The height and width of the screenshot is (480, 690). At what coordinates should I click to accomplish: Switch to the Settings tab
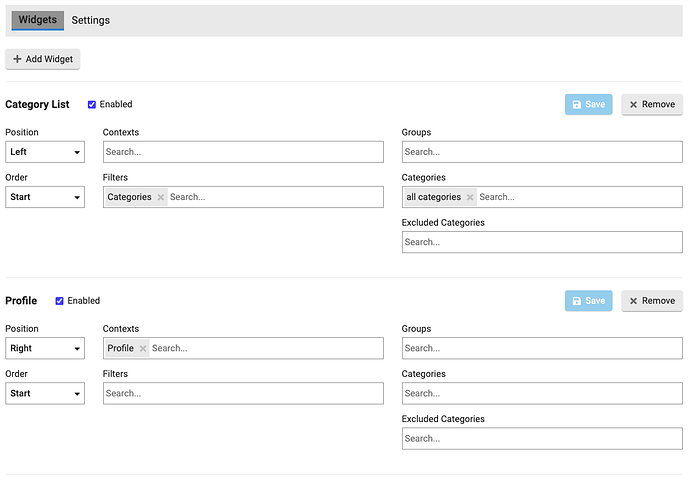[x=91, y=20]
